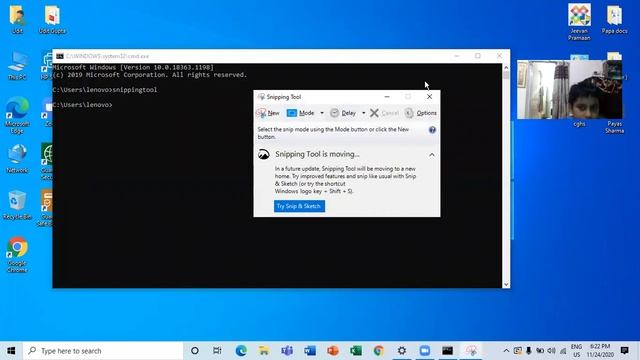The height and width of the screenshot is (360, 640).
Task: Click the Delay button in Snipping Tool
Action: 343,113
